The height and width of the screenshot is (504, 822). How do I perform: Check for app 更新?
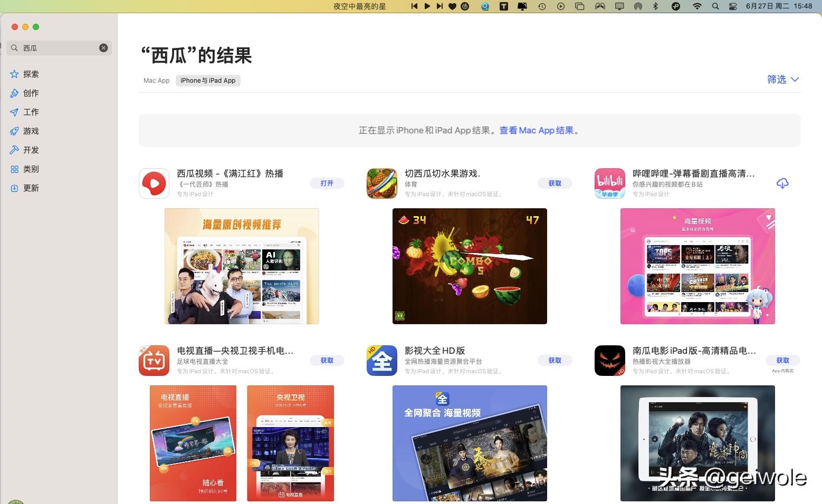point(30,188)
